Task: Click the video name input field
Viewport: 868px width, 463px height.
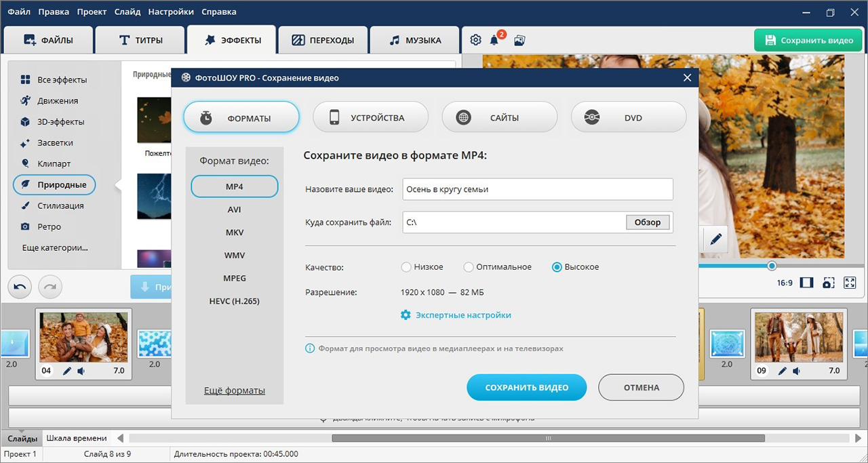Action: pyautogui.click(x=537, y=190)
